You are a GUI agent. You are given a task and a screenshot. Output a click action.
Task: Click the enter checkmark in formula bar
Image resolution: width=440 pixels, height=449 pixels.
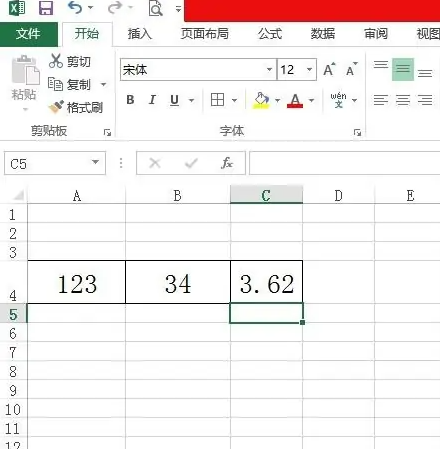(x=191, y=163)
